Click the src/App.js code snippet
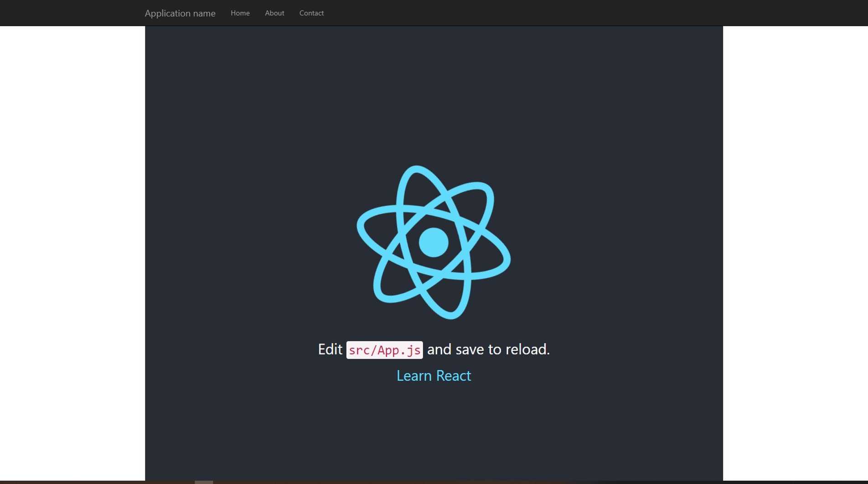The width and height of the screenshot is (868, 484). [x=384, y=350]
